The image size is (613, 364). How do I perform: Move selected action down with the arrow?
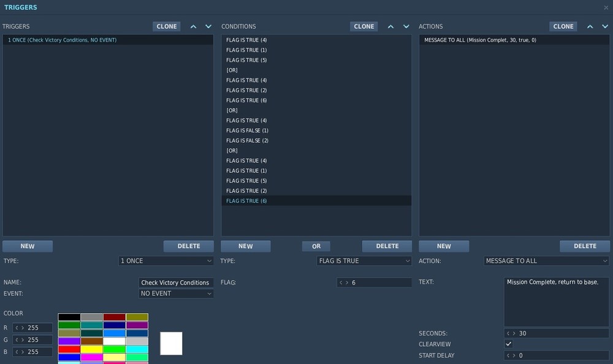[x=605, y=26]
